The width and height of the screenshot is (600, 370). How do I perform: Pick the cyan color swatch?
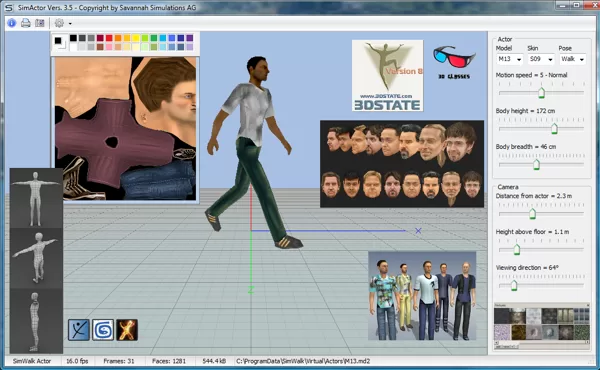pyautogui.click(x=163, y=38)
